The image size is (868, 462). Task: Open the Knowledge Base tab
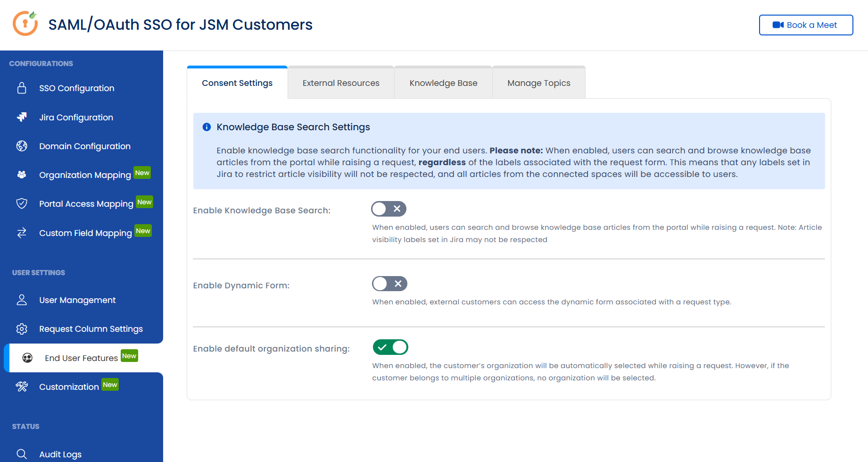click(443, 83)
